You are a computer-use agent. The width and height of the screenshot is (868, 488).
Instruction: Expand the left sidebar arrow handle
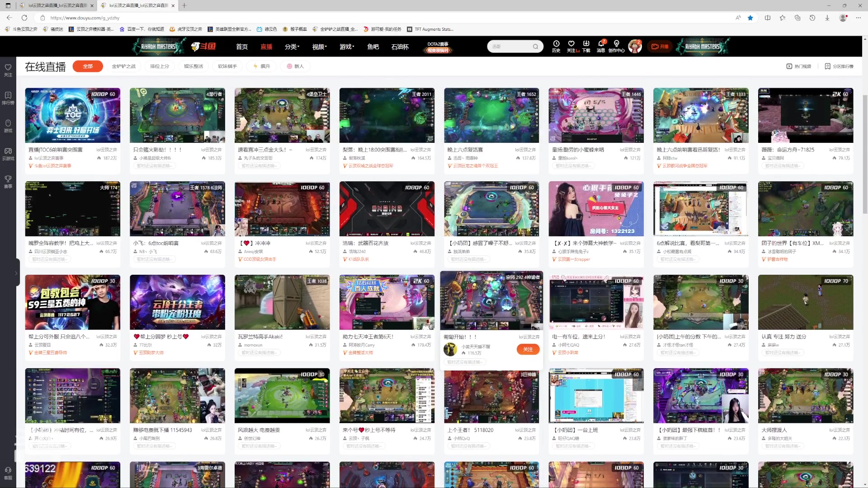pyautogui.click(x=16, y=273)
